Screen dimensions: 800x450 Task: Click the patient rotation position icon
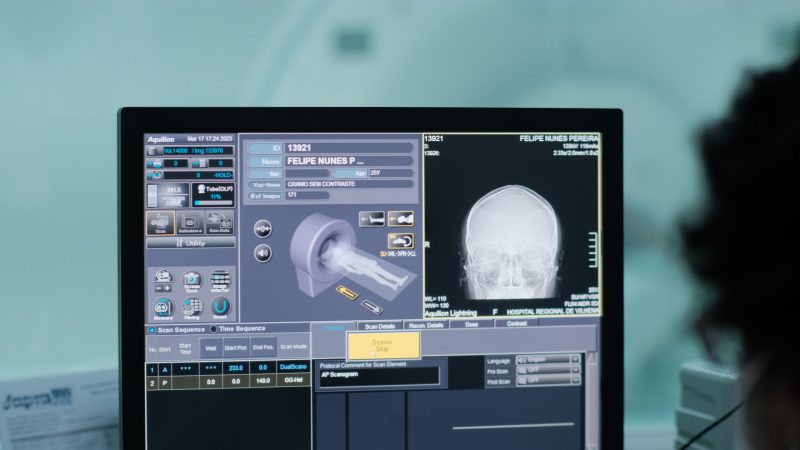pos(401,241)
